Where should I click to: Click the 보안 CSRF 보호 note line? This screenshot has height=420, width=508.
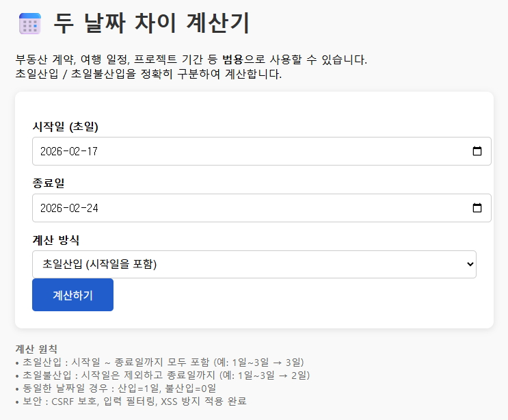130,401
